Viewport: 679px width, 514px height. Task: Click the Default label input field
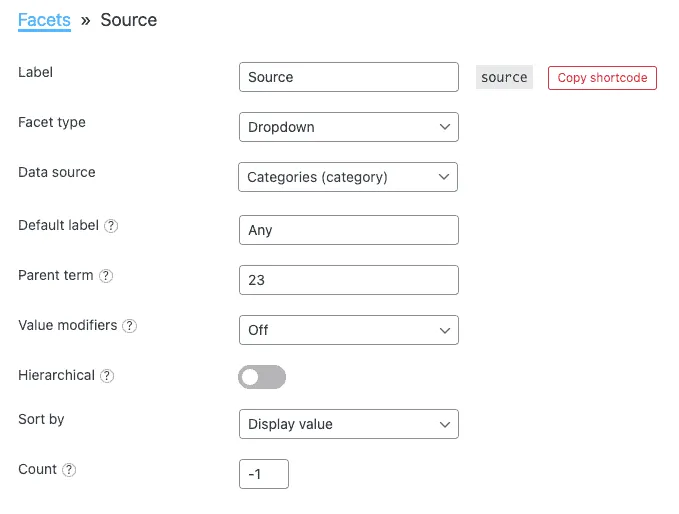coord(349,230)
